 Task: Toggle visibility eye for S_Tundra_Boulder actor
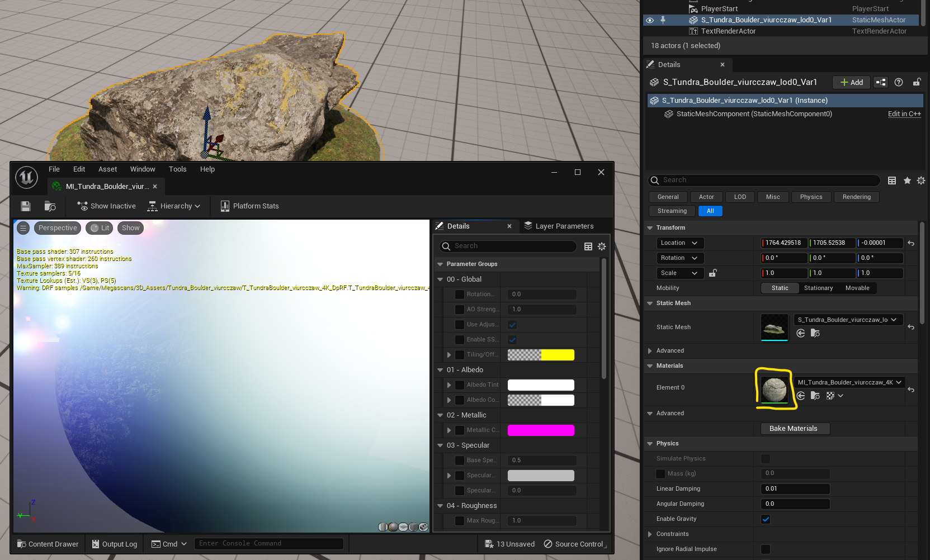point(650,20)
